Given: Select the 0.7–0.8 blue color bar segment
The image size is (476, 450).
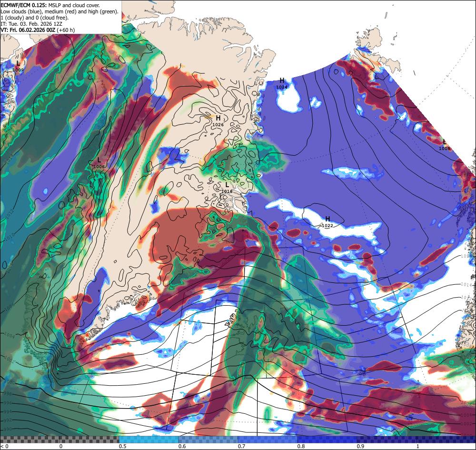Looking at the screenshot, I should 268,440.
